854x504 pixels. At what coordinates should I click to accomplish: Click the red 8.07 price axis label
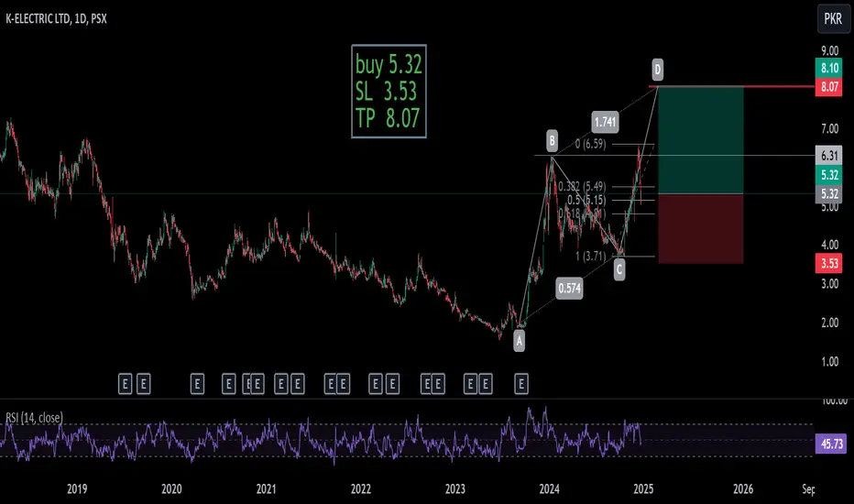click(x=829, y=87)
